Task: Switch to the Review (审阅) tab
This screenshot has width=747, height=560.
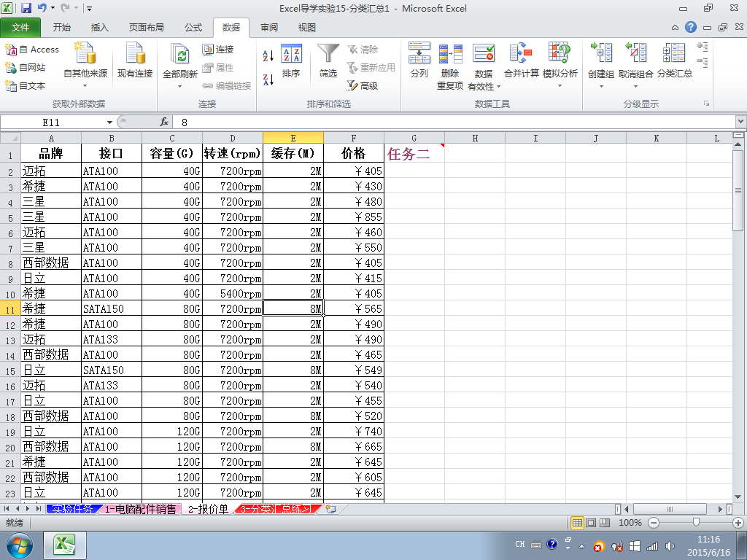Action: (269, 28)
